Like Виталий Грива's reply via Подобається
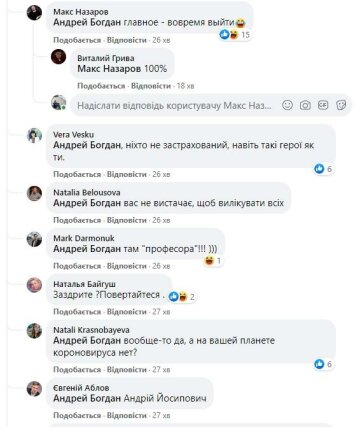This screenshot has width=360, height=427. tap(101, 86)
